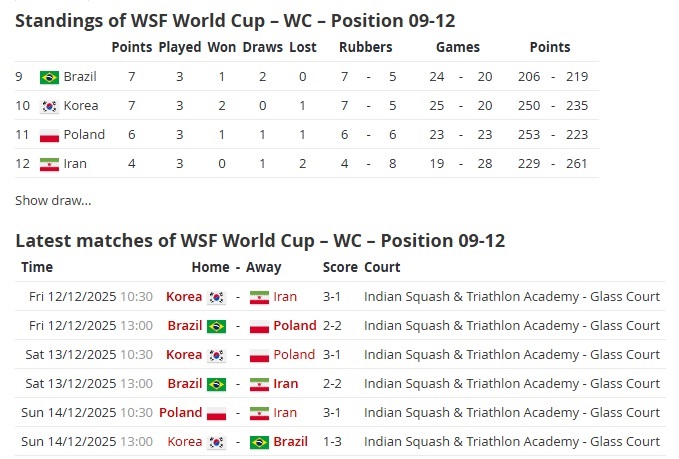Click the Iran flag in standings row 12
The width and height of the screenshot is (679, 459).
coord(49,164)
